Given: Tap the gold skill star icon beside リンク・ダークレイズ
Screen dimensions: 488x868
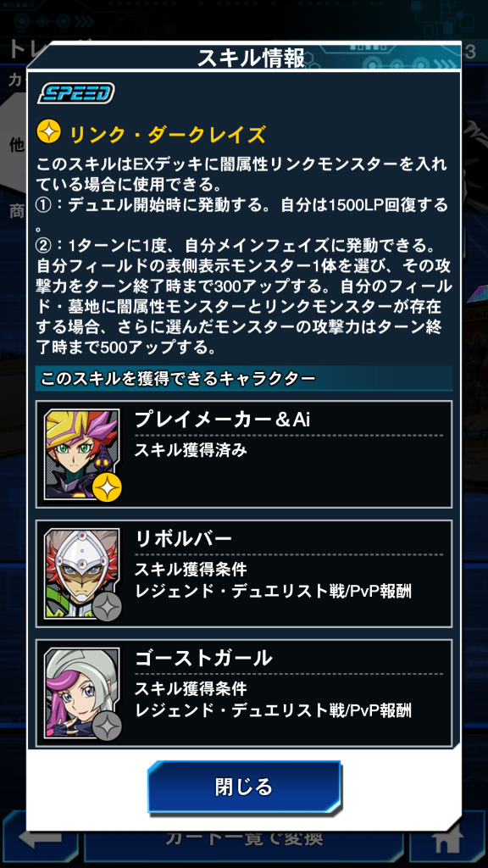Looking at the screenshot, I should (x=48, y=132).
